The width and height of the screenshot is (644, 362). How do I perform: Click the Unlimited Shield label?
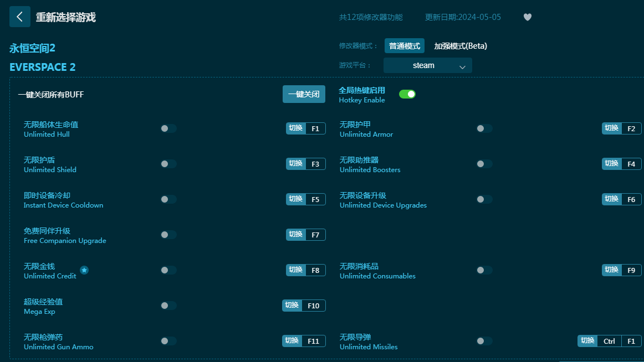pos(50,170)
